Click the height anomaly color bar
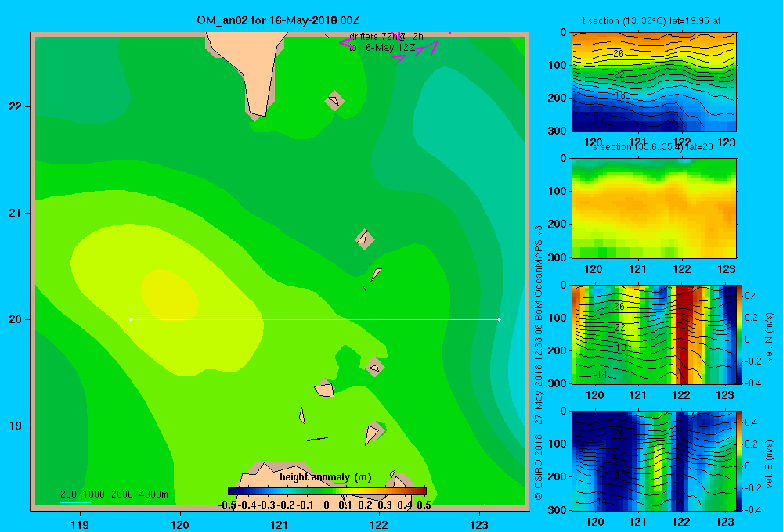Screen dimensions: 783x532 (x=327, y=491)
